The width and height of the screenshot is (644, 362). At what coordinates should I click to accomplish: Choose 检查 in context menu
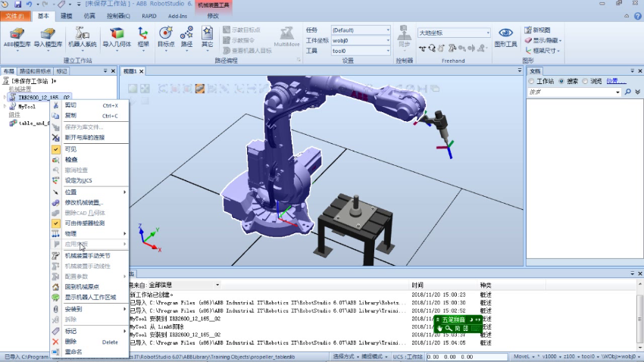pyautogui.click(x=89, y=160)
